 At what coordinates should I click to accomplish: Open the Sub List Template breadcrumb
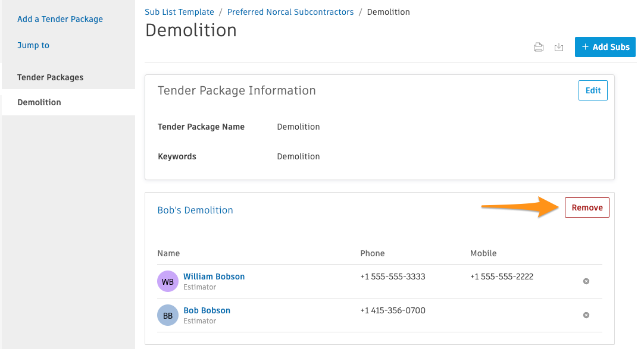[179, 12]
